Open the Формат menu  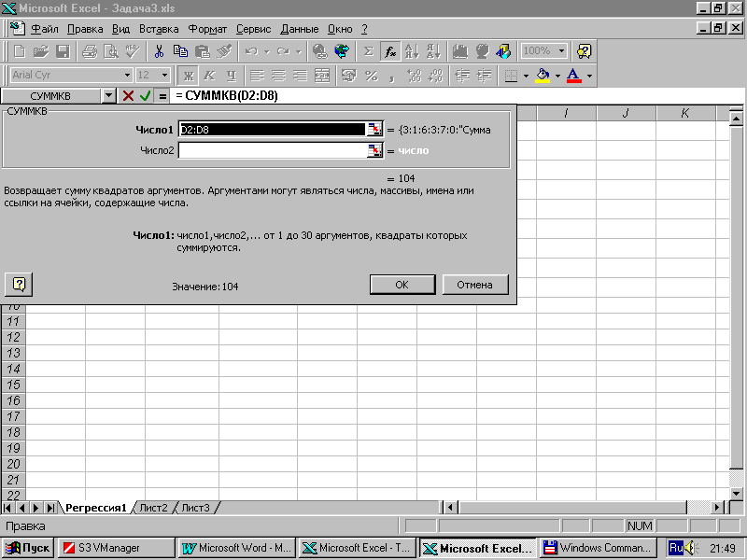click(207, 29)
